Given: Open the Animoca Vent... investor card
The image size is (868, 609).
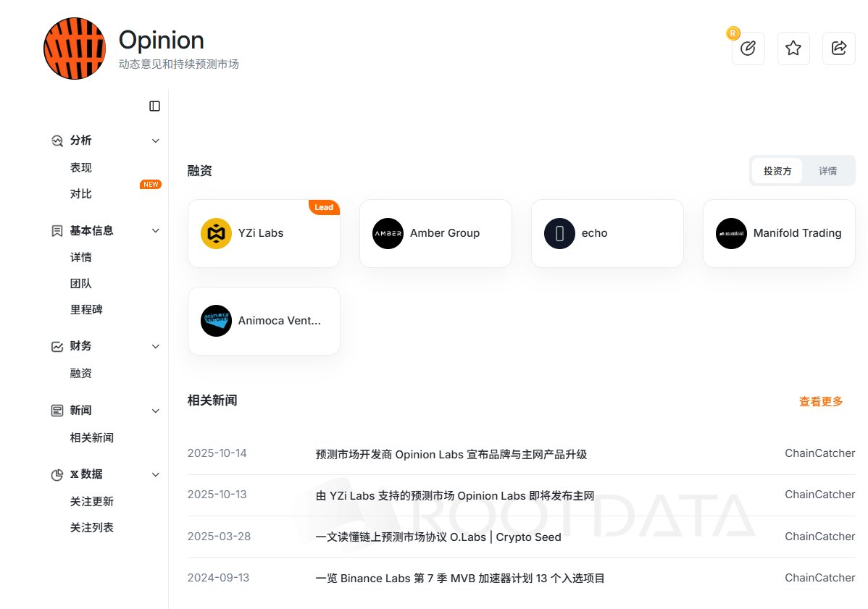Looking at the screenshot, I should pos(264,321).
